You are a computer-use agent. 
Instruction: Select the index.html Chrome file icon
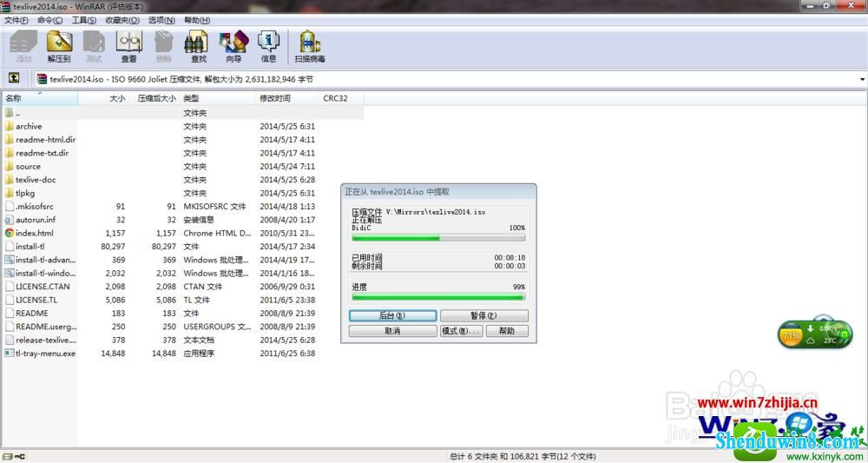coord(10,233)
